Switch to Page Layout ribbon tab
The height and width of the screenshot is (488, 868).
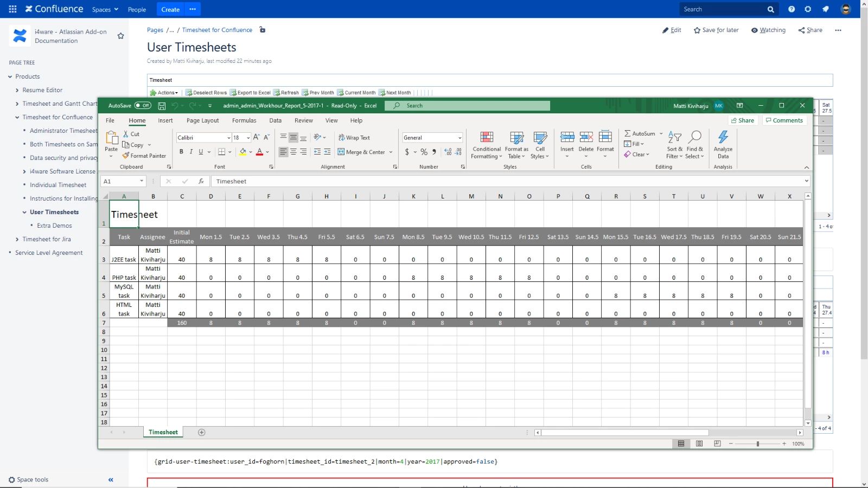click(x=202, y=120)
